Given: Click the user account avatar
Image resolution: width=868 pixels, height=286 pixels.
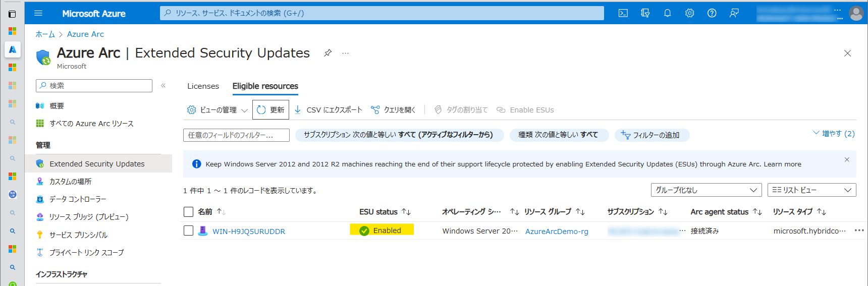Looking at the screenshot, I should [x=856, y=13].
